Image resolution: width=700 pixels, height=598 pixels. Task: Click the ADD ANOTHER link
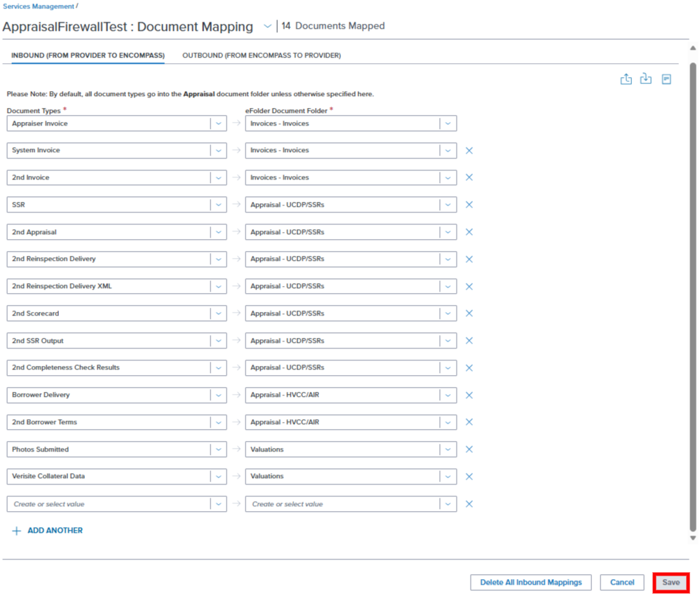coord(55,531)
